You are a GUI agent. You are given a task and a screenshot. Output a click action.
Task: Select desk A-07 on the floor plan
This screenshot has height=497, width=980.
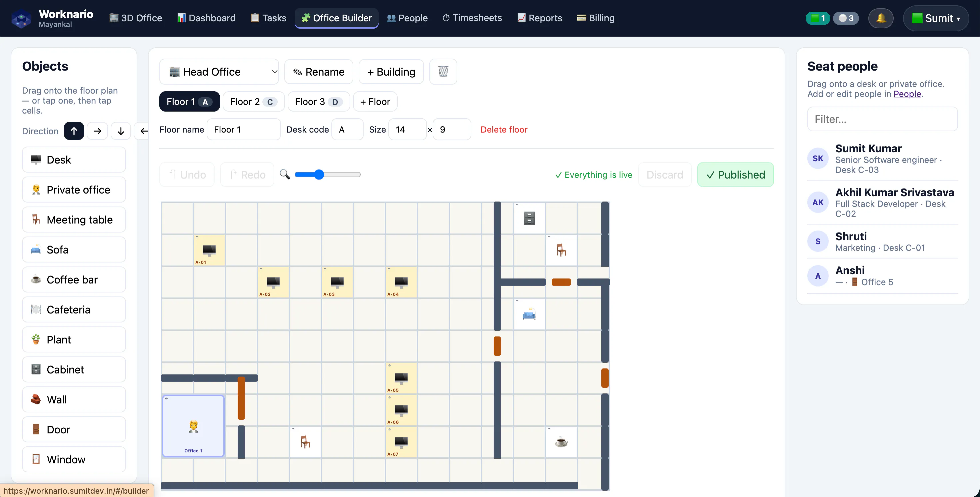pyautogui.click(x=401, y=442)
